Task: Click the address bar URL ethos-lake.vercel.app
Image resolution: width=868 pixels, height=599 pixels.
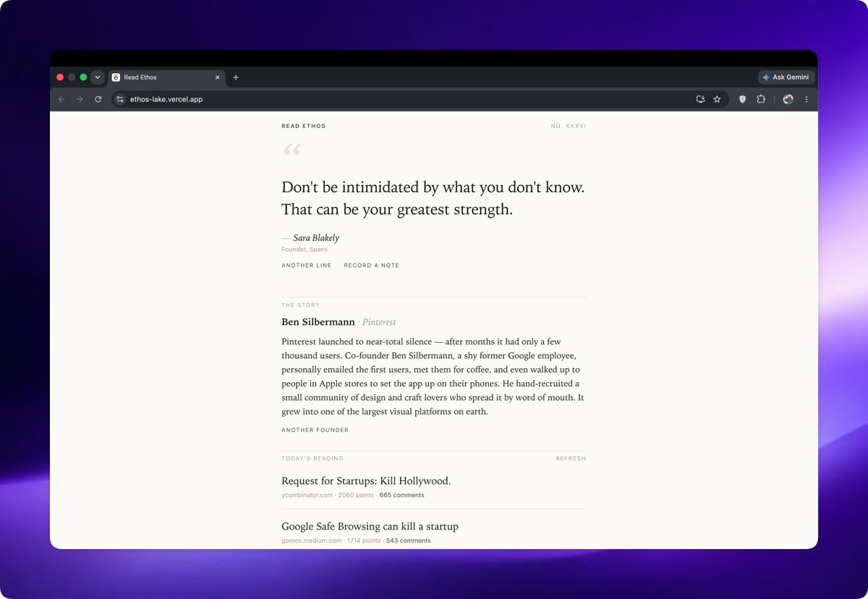Action: tap(166, 99)
